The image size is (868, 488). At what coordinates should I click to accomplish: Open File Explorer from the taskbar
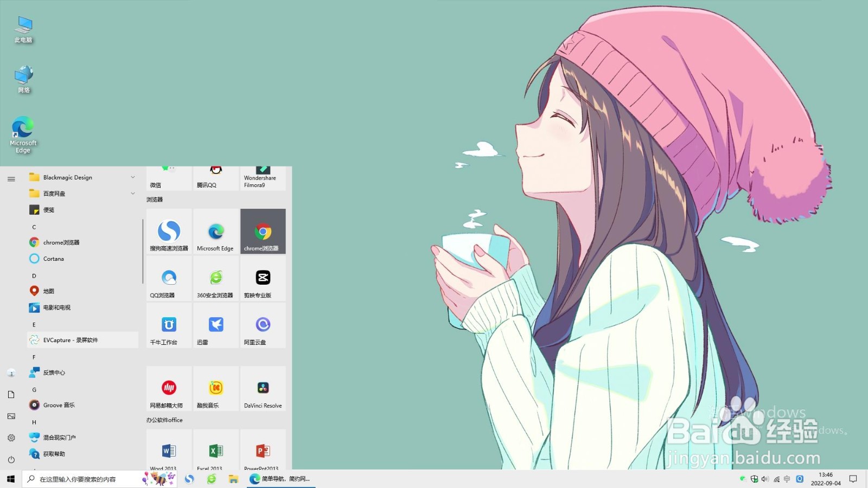tap(233, 479)
